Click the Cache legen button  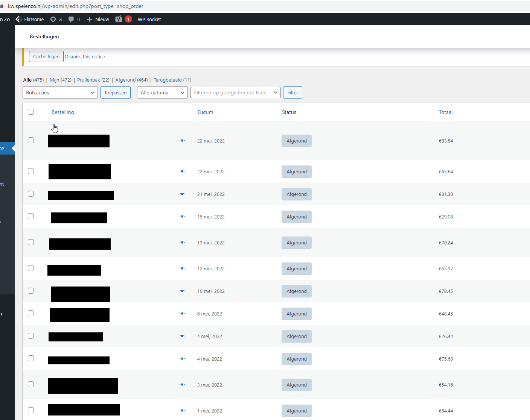[x=46, y=56]
